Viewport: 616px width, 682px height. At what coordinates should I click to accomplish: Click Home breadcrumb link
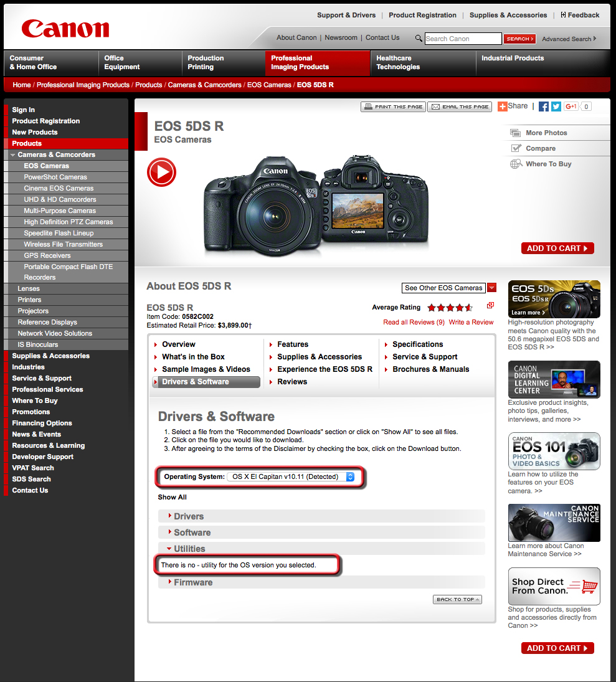tap(22, 85)
